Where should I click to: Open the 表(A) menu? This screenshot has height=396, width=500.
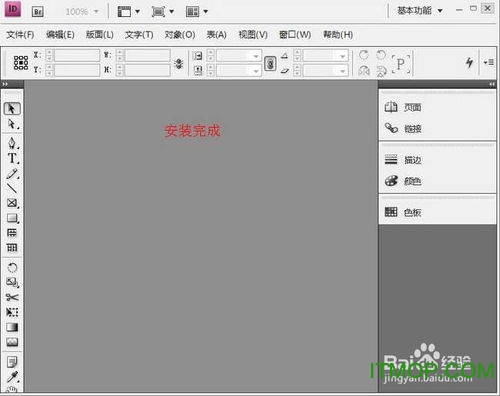pos(217,35)
